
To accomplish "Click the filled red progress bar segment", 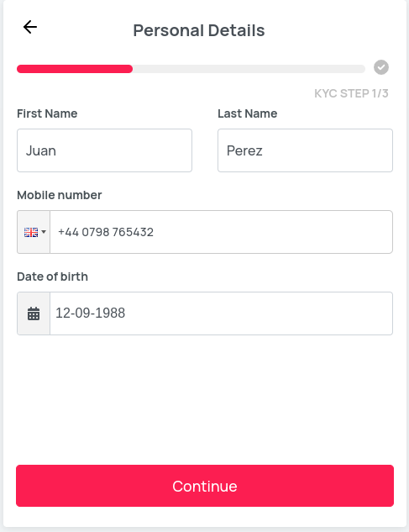I will pyautogui.click(x=75, y=69).
